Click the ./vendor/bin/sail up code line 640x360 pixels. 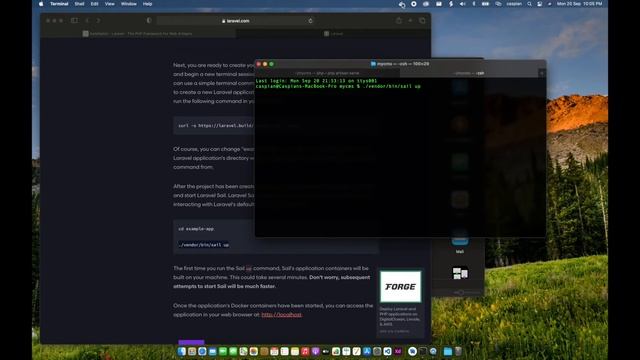203,245
